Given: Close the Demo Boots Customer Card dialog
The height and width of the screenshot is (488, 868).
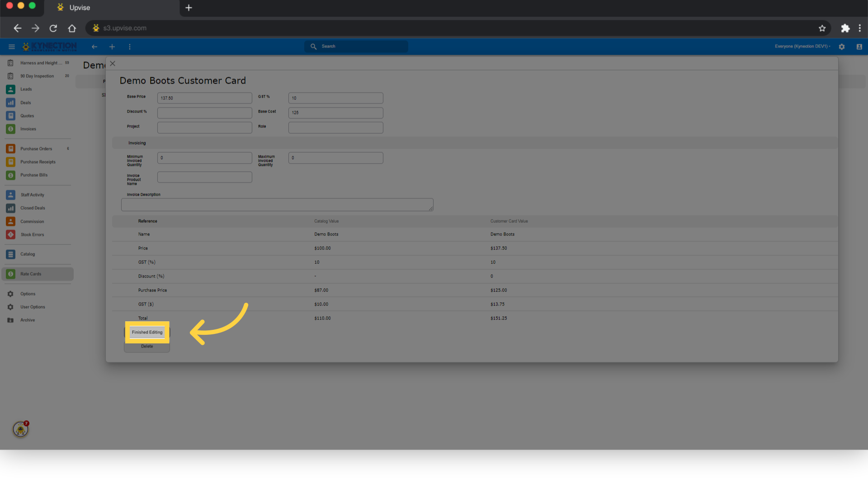Looking at the screenshot, I should [x=113, y=64].
